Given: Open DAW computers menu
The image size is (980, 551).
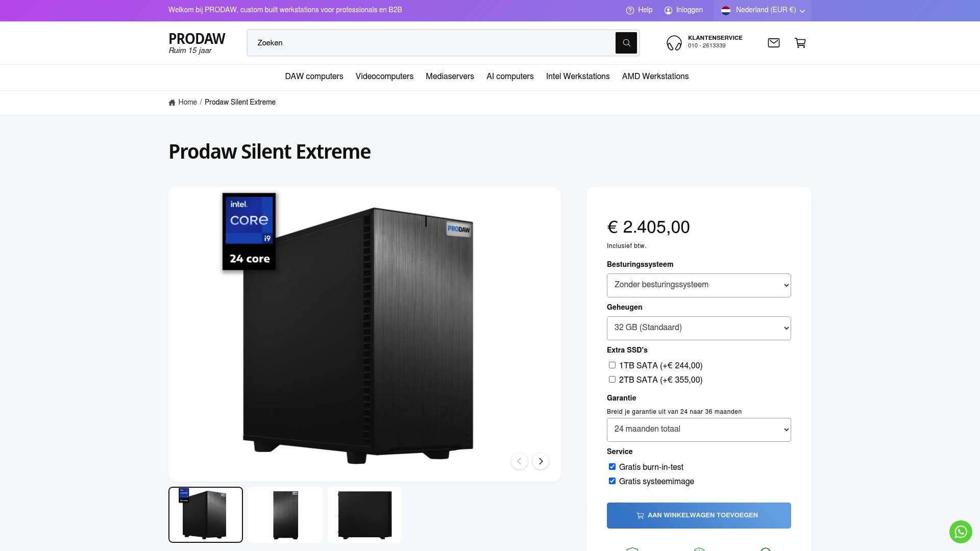Looking at the screenshot, I should coord(314,77).
